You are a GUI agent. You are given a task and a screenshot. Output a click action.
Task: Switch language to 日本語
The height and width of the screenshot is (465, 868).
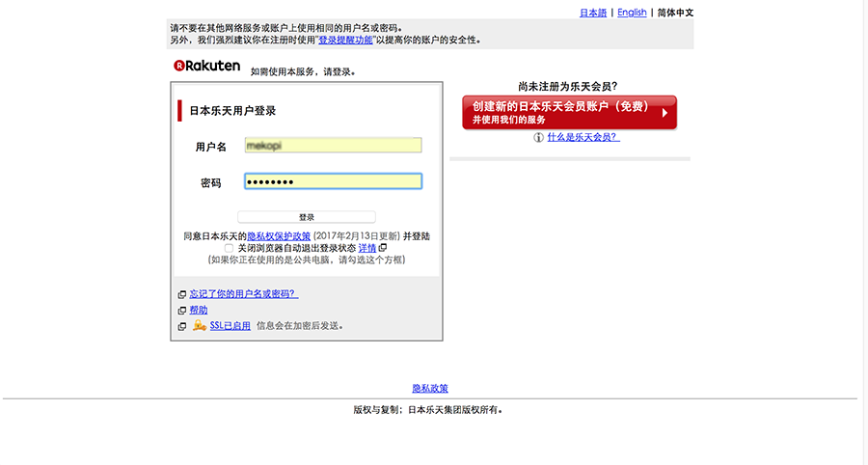pos(593,13)
